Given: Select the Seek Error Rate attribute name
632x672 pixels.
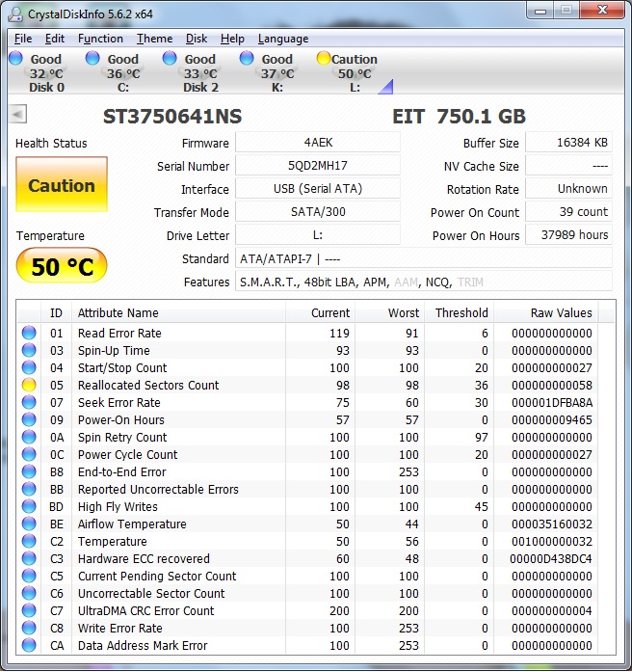Looking at the screenshot, I should pos(119,402).
